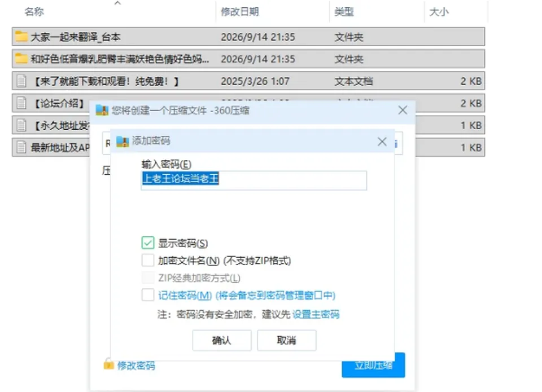This screenshot has height=392, width=542.
Task: Click the 输入密码(E) label
Action: pos(166,164)
